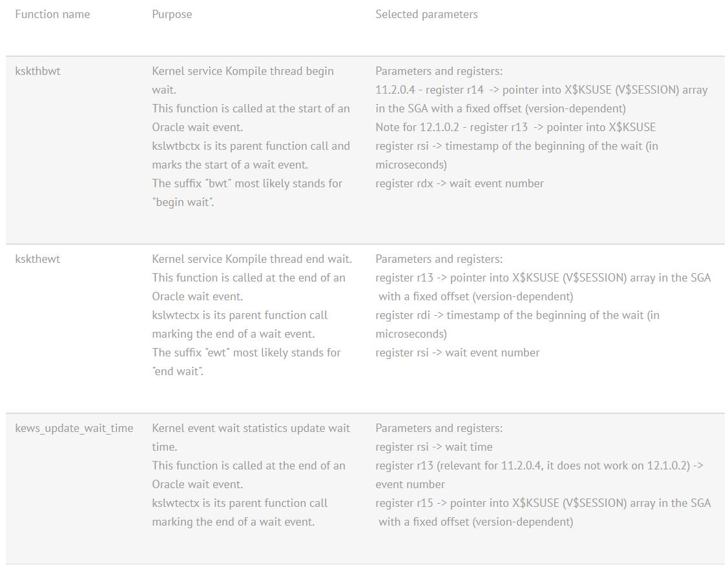Select the kskthbwt function name cell
The height and width of the screenshot is (565, 728).
pos(37,71)
